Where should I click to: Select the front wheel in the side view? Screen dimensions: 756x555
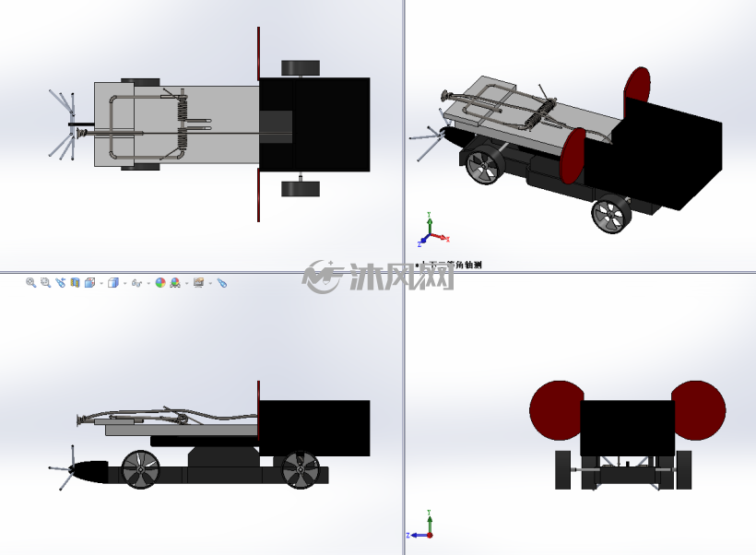click(141, 469)
